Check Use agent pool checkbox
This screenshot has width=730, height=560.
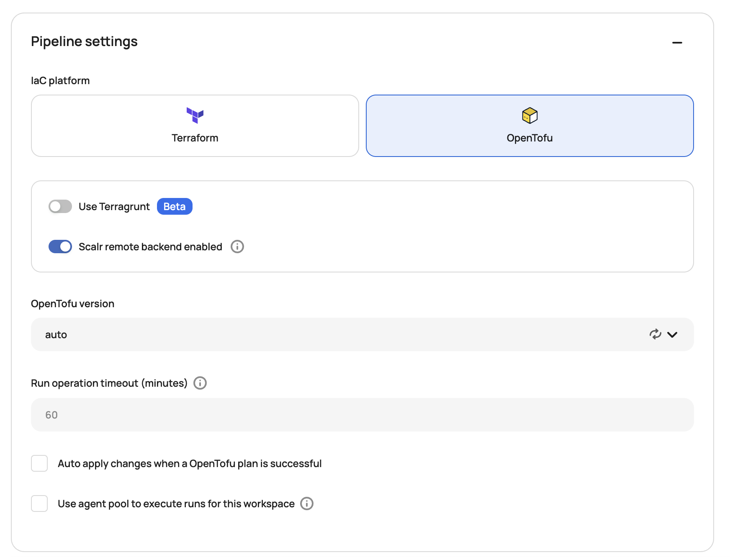point(39,503)
